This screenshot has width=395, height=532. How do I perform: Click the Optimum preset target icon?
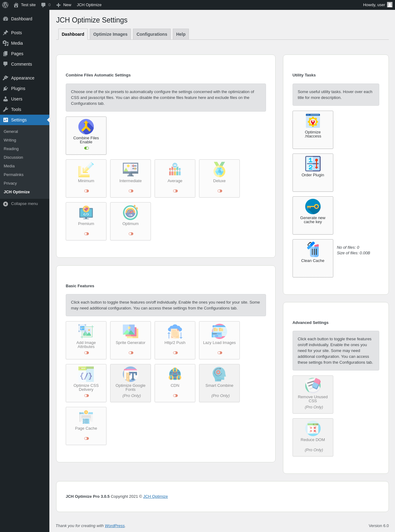coord(131,212)
